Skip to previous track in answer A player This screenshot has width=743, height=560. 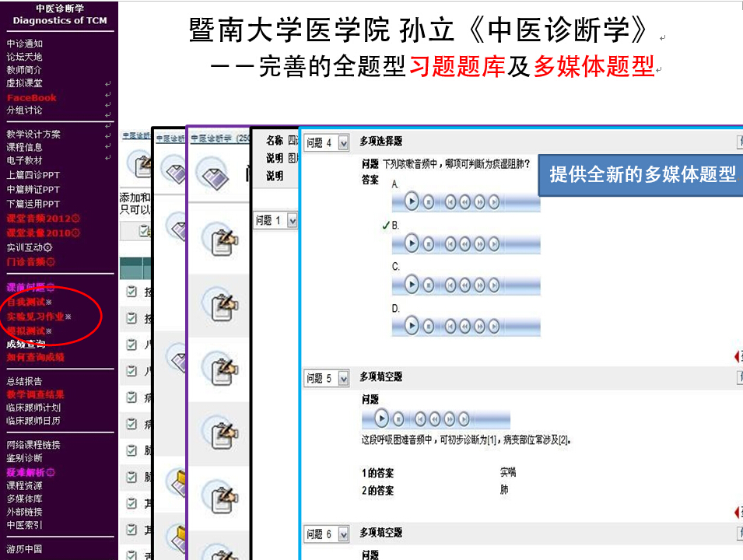tap(450, 202)
